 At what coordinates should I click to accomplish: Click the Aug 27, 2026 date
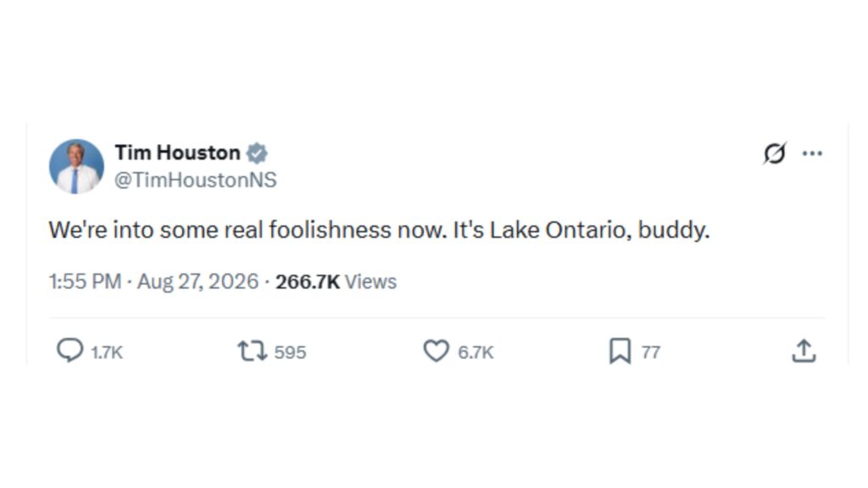pyautogui.click(x=198, y=281)
